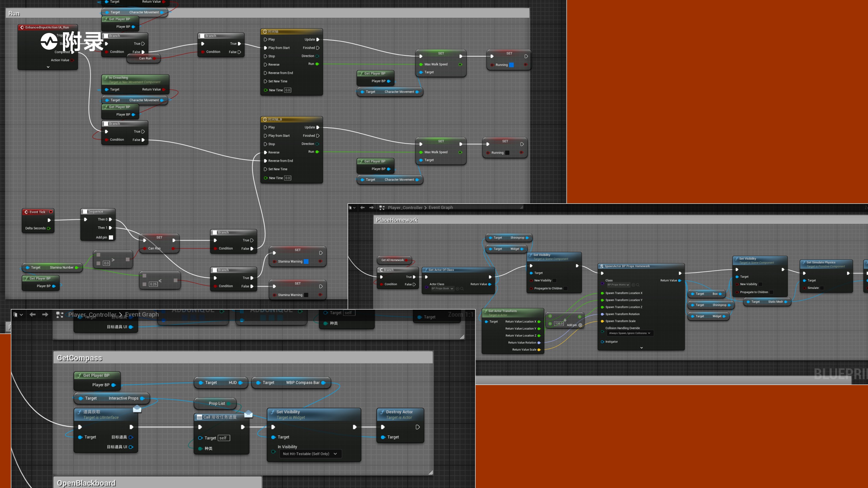The image size is (868, 488).
Task: Click message icon on Call 接收任务进度 header
Action: [200, 417]
